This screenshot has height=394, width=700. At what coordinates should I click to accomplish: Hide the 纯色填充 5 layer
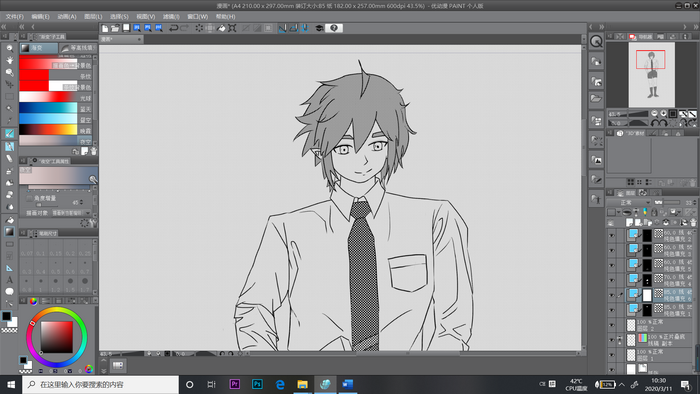(612, 265)
